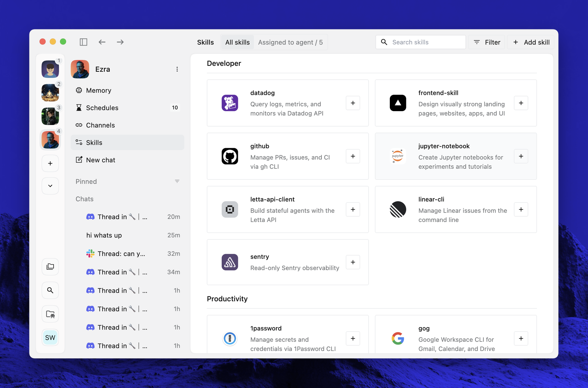Screen dimensions: 588x388
Task: Click Ezra's profile picture in header
Action: pyautogui.click(x=80, y=69)
